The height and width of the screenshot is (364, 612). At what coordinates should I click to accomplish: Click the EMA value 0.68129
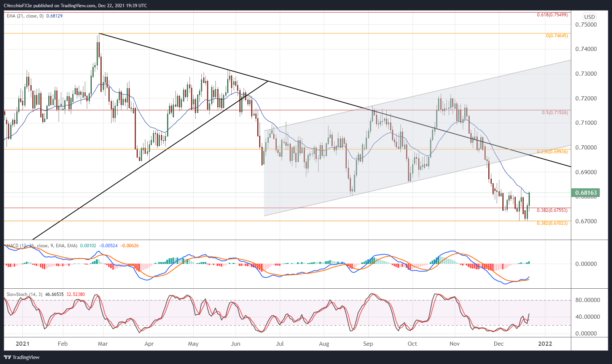pyautogui.click(x=54, y=16)
